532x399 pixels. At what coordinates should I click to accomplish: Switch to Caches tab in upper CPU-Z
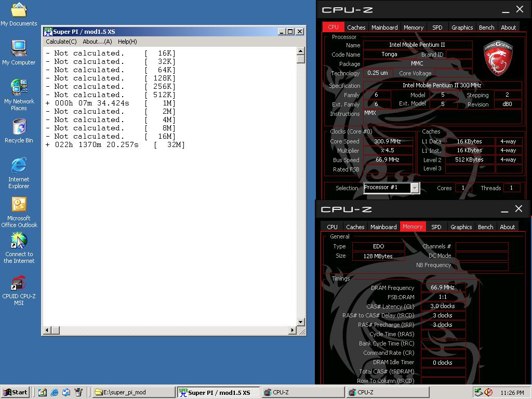[356, 28]
